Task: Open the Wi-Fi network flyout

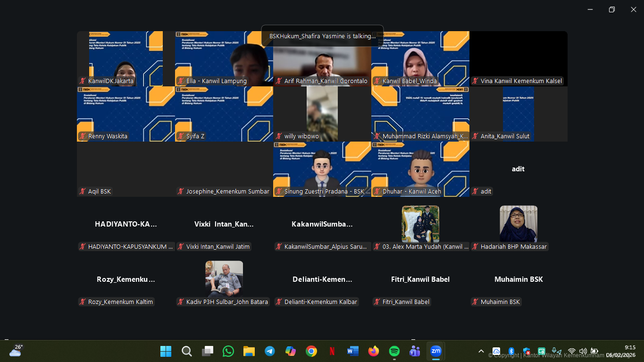Action: click(571, 351)
